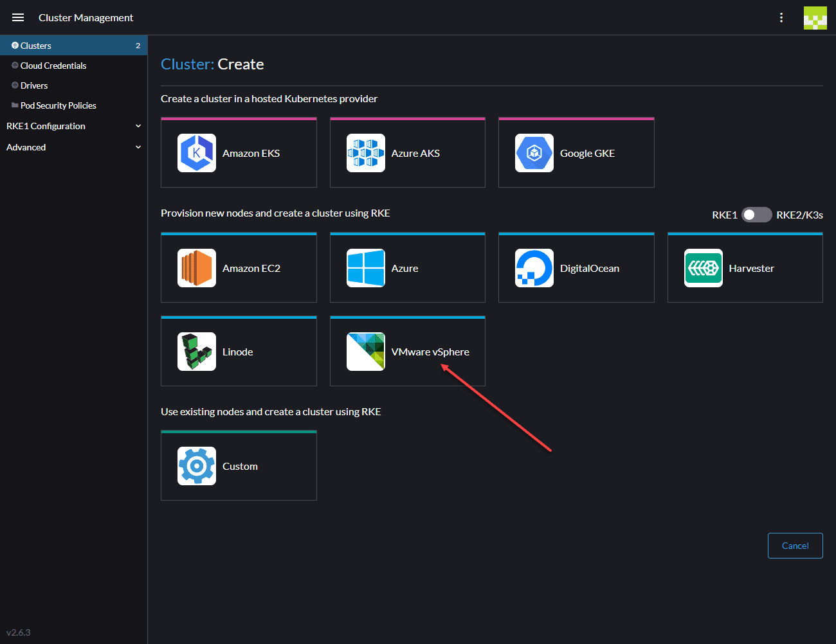Click the Provision new nodes heading
Viewport: 836px width, 644px height.
[275, 213]
